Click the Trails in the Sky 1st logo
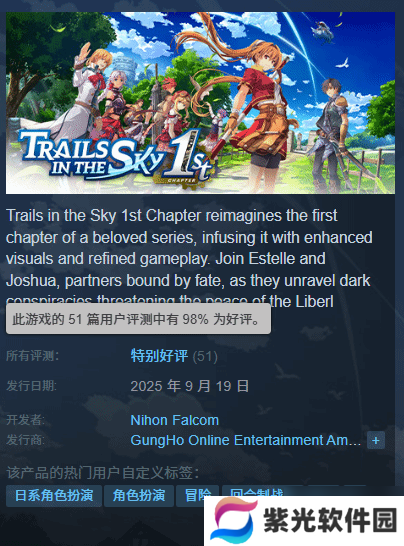The image size is (404, 546). click(115, 157)
